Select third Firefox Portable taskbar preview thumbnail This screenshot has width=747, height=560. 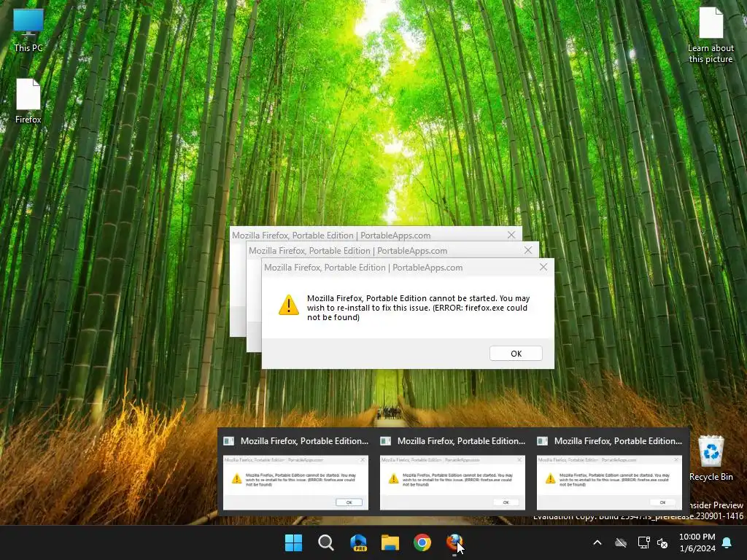[609, 483]
